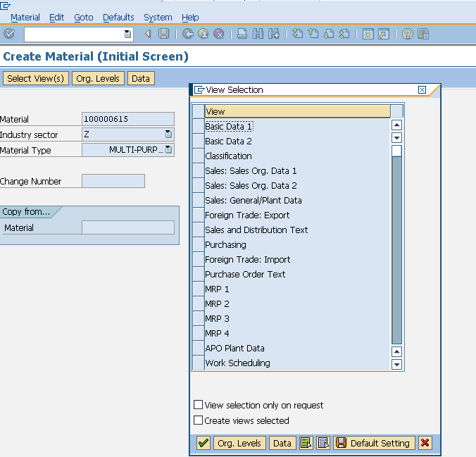The image size is (476, 457).
Task: Open the Industry sector dropdown
Action: click(168, 134)
